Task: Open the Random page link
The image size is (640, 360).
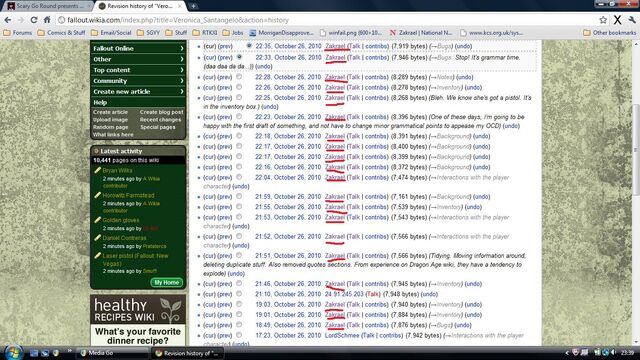Action: (110, 127)
